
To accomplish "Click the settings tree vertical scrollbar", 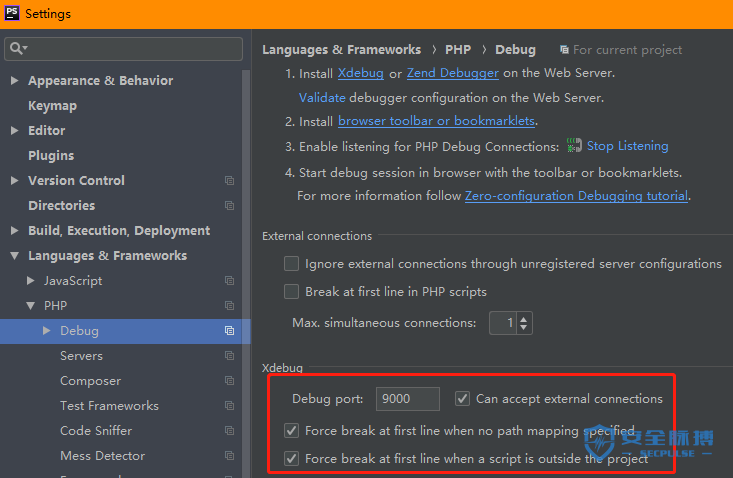I will click(x=246, y=273).
